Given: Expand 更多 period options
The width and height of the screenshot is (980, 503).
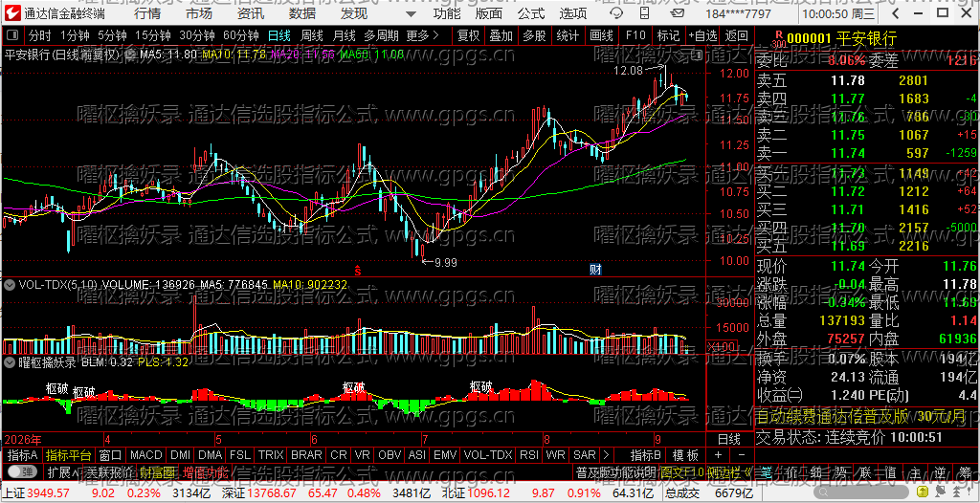Looking at the screenshot, I should point(422,35).
